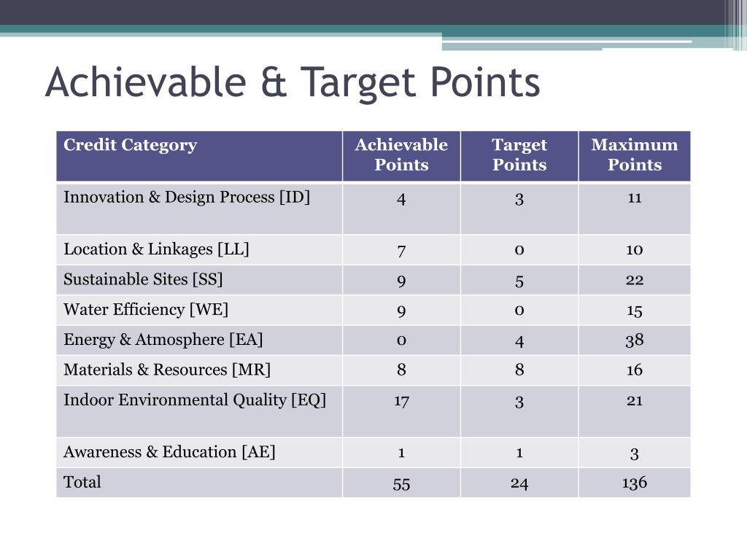
Task: Select the 'Sustainable Sites [SS]' row label
Action: (143, 279)
